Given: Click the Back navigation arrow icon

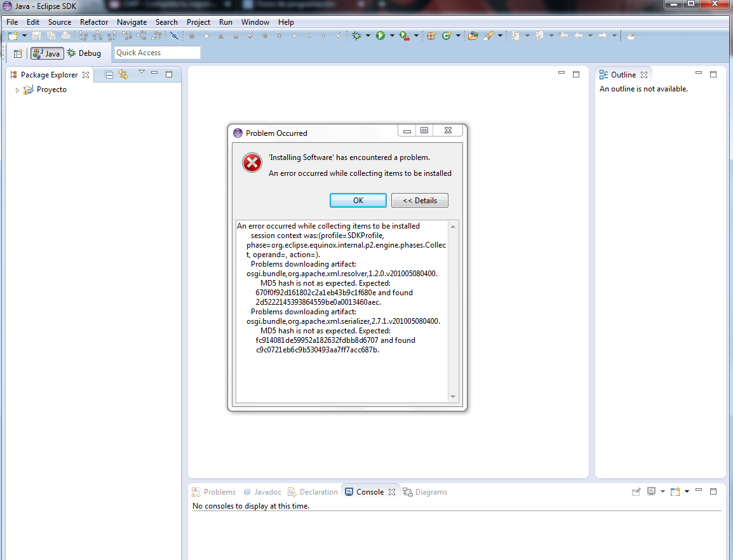Looking at the screenshot, I should pyautogui.click(x=579, y=36).
